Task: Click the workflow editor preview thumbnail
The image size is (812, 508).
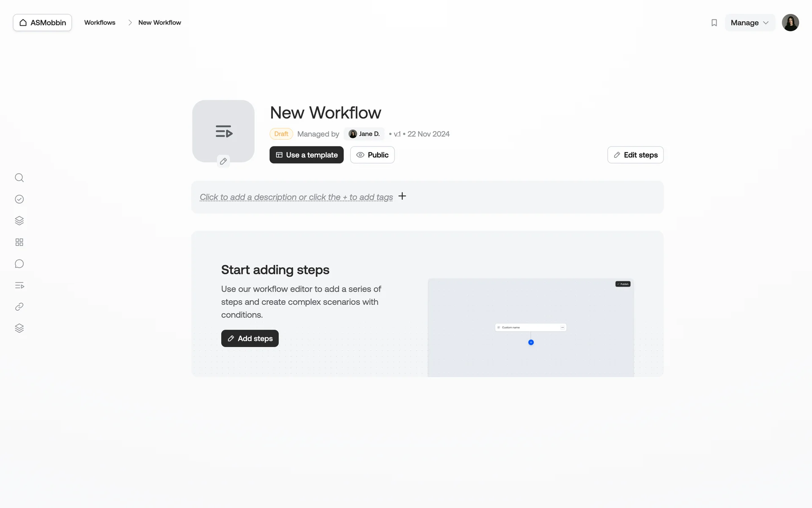Action: (530, 327)
